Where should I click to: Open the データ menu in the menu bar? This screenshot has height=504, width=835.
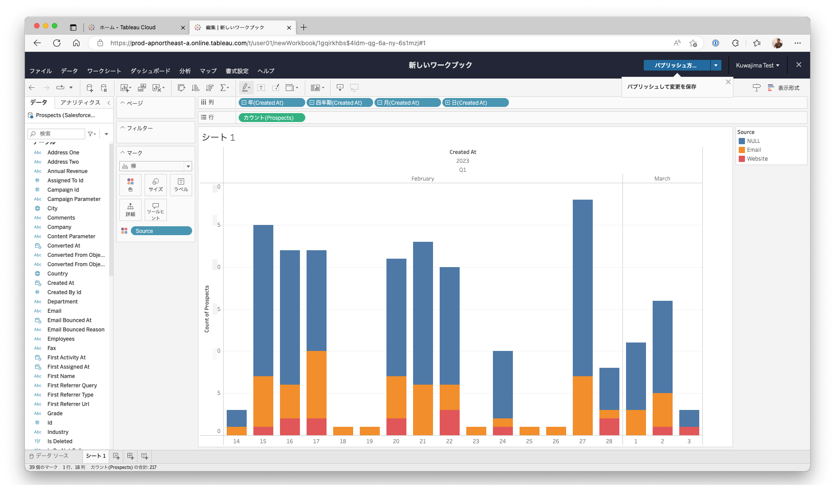69,71
